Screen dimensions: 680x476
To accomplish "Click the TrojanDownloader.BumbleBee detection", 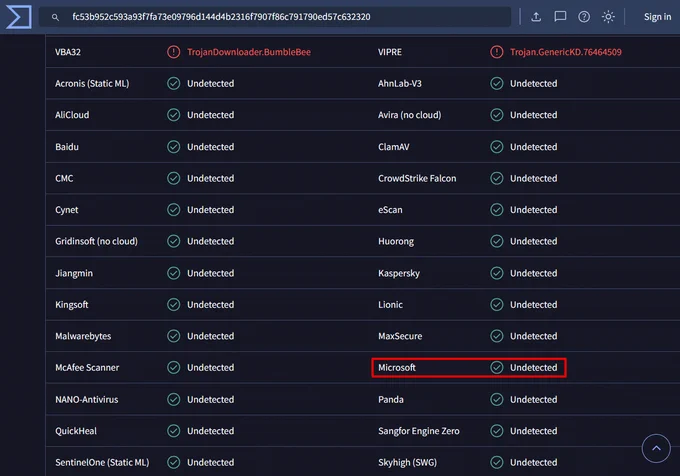I will coord(249,52).
